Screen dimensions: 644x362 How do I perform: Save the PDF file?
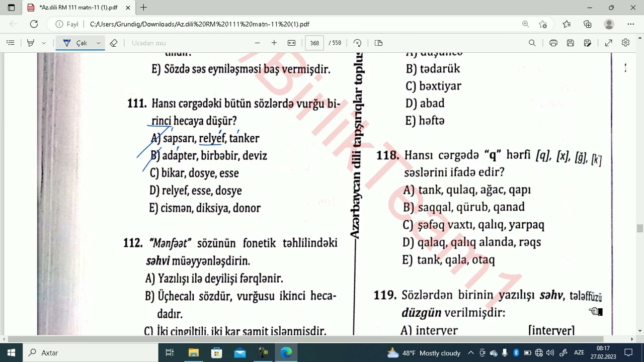point(571,43)
